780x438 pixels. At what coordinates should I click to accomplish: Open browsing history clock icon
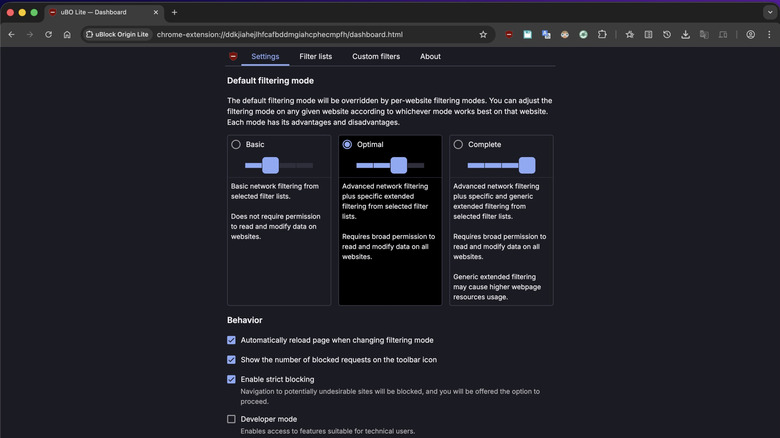click(667, 34)
